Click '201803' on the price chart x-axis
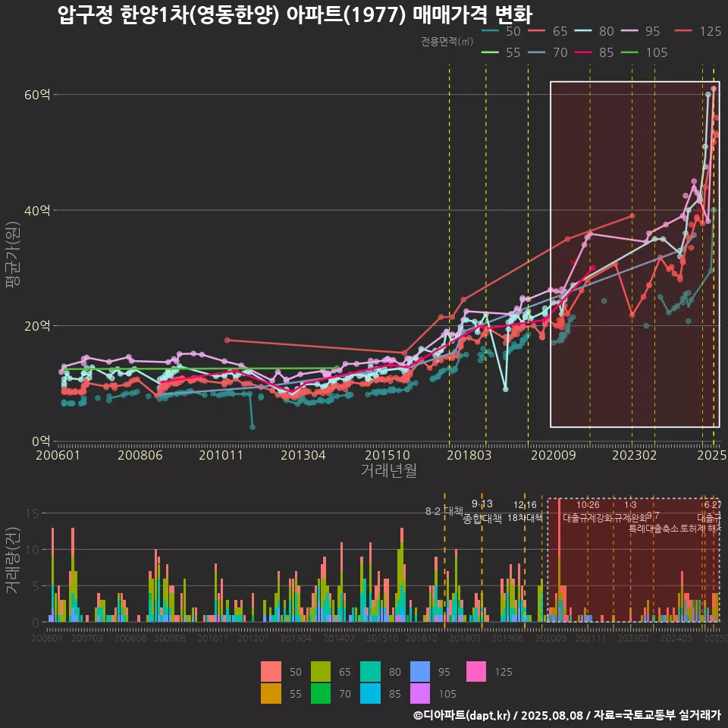The image size is (728, 728). tap(469, 455)
